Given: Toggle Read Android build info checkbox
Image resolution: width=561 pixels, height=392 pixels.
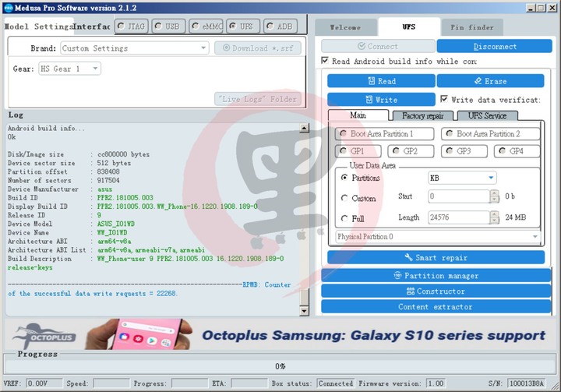Looking at the screenshot, I should pos(325,61).
